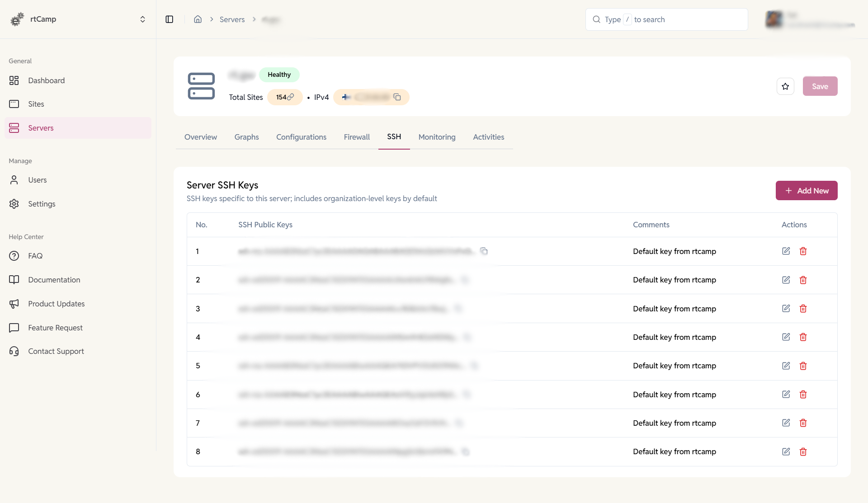Image resolution: width=868 pixels, height=503 pixels.
Task: Go to Servers in the breadcrumb
Action: pos(232,19)
